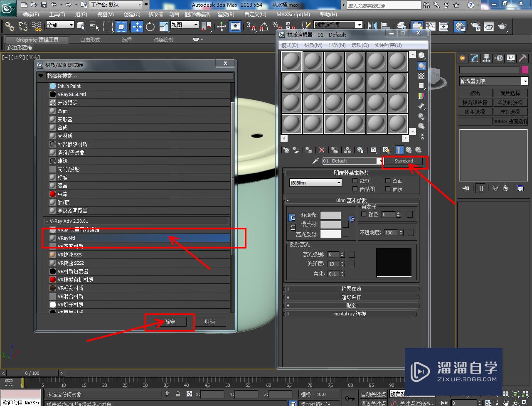
Task: Click the Make Preview film icon
Action: pyautogui.click(x=421, y=106)
